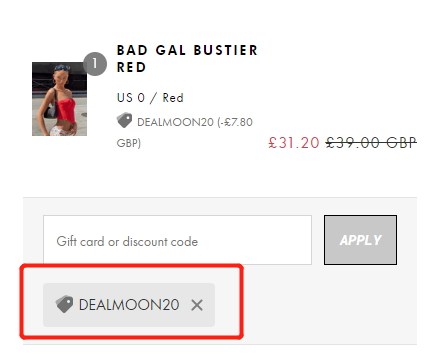The image size is (446, 361).
Task: Click the DEALMOON20 (-£7.80 line discount text
Action: coord(195,122)
